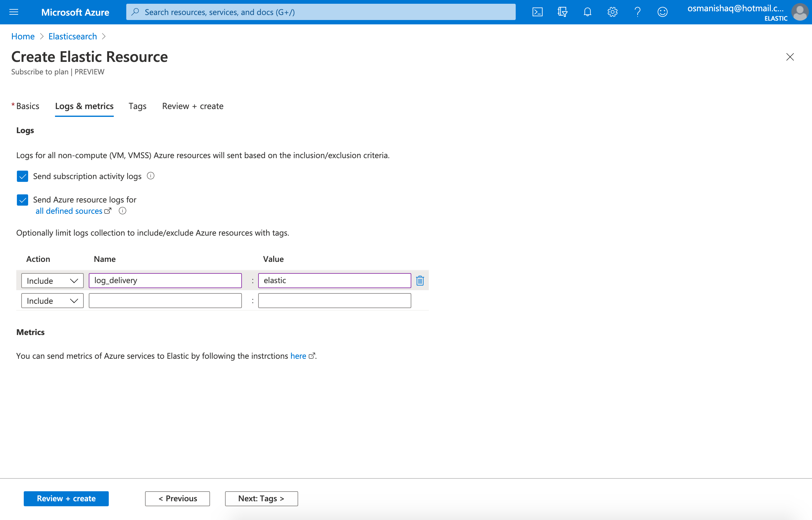Toggle Send Azure resource logs checkbox
Image resolution: width=812 pixels, height=520 pixels.
[x=22, y=200]
